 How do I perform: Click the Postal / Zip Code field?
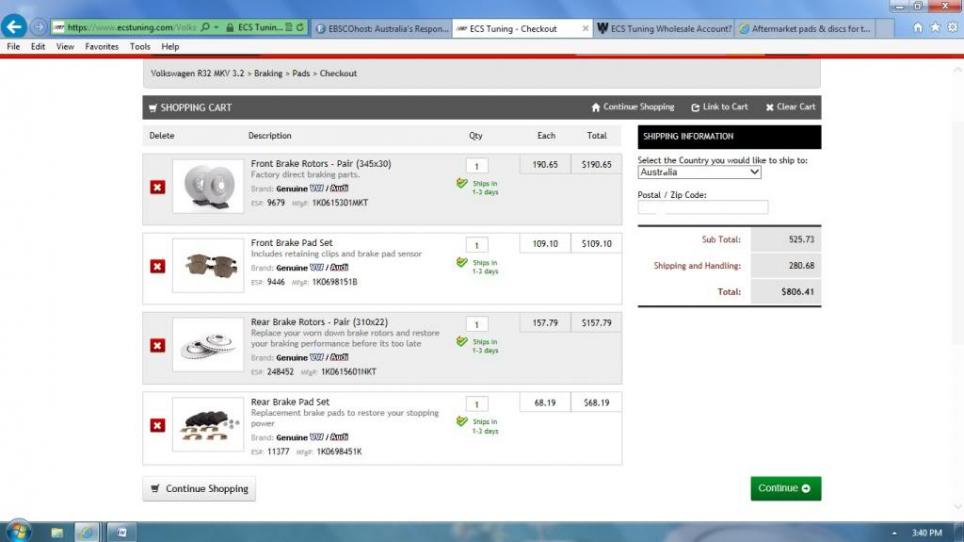703,208
